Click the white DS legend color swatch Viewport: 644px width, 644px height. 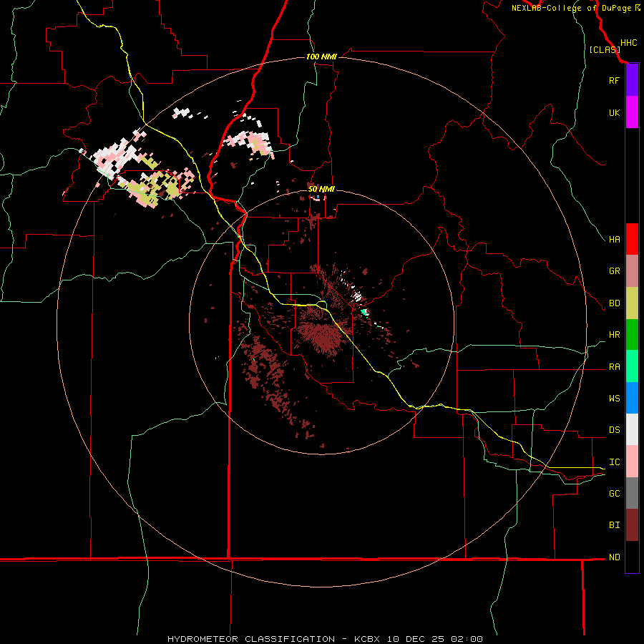[x=632, y=429]
